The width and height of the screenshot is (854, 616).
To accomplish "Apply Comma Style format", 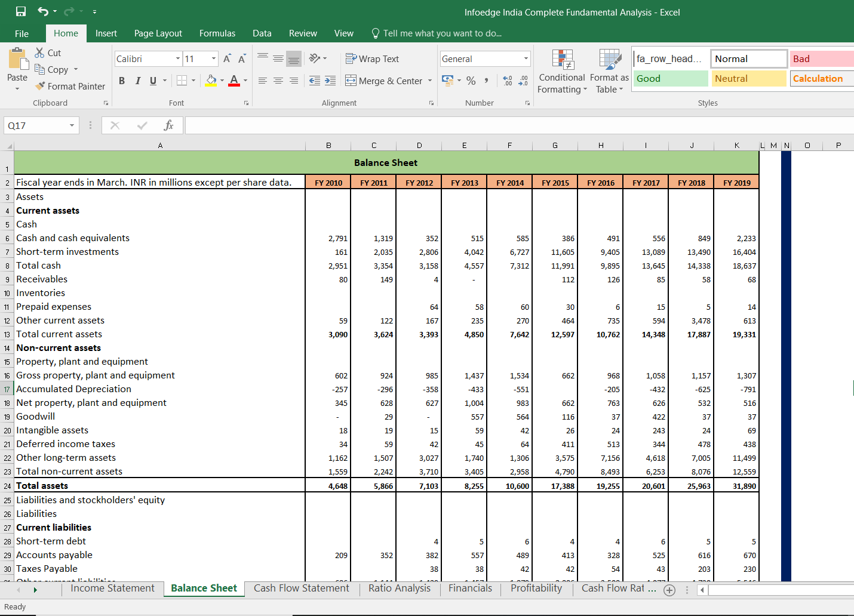I will click(x=487, y=81).
